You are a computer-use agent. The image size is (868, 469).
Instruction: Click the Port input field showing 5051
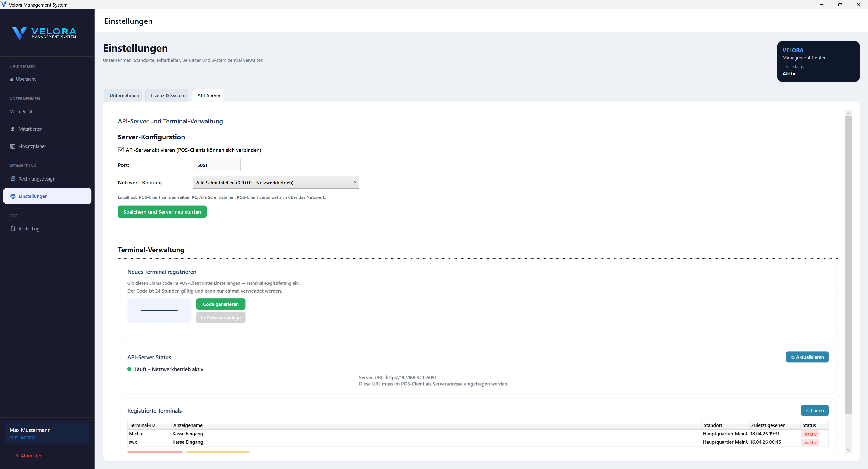pyautogui.click(x=216, y=165)
